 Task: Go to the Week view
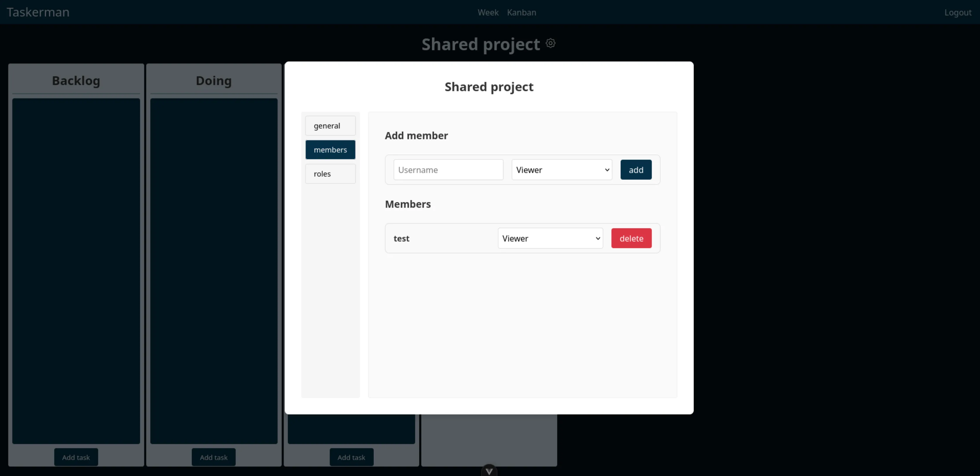(488, 13)
